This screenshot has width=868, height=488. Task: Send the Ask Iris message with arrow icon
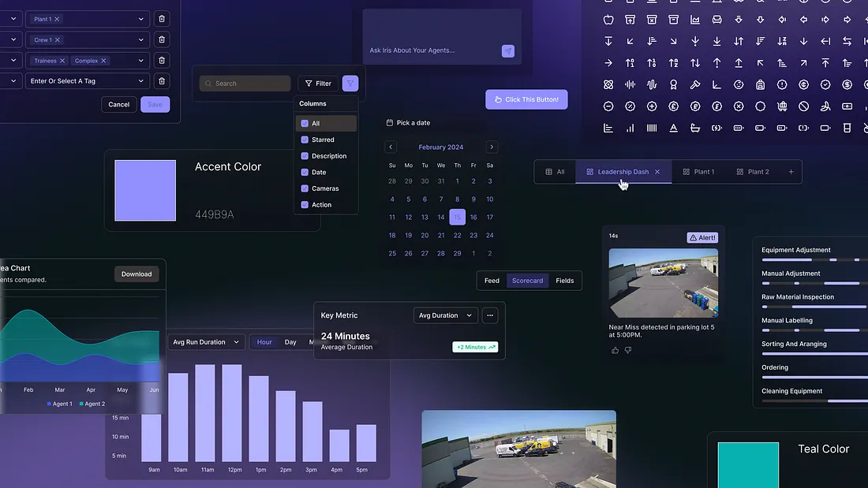[x=508, y=50]
